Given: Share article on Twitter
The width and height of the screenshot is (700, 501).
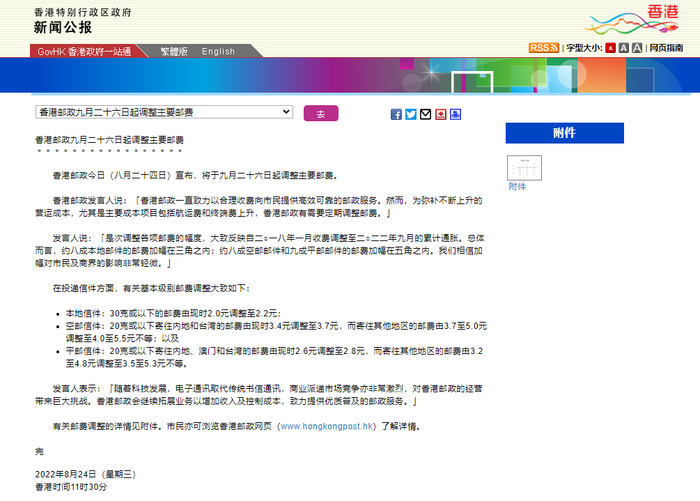Looking at the screenshot, I should click(x=411, y=114).
